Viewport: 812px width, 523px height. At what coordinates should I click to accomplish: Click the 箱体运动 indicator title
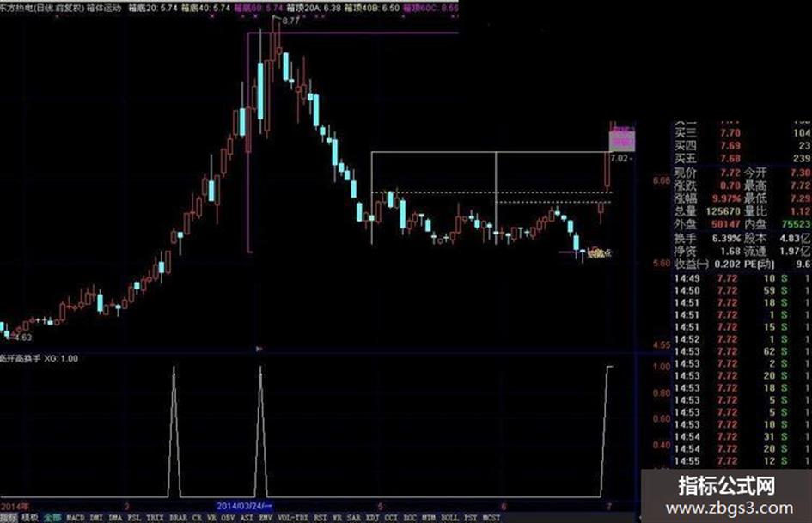[x=104, y=9]
